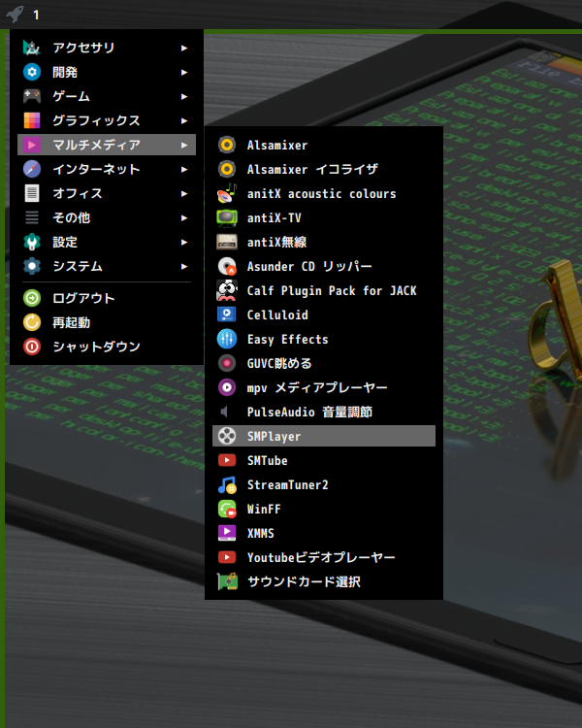Screen dimensions: 582x728
Task: Expand the オフィス submenu arrow
Action: 184,193
